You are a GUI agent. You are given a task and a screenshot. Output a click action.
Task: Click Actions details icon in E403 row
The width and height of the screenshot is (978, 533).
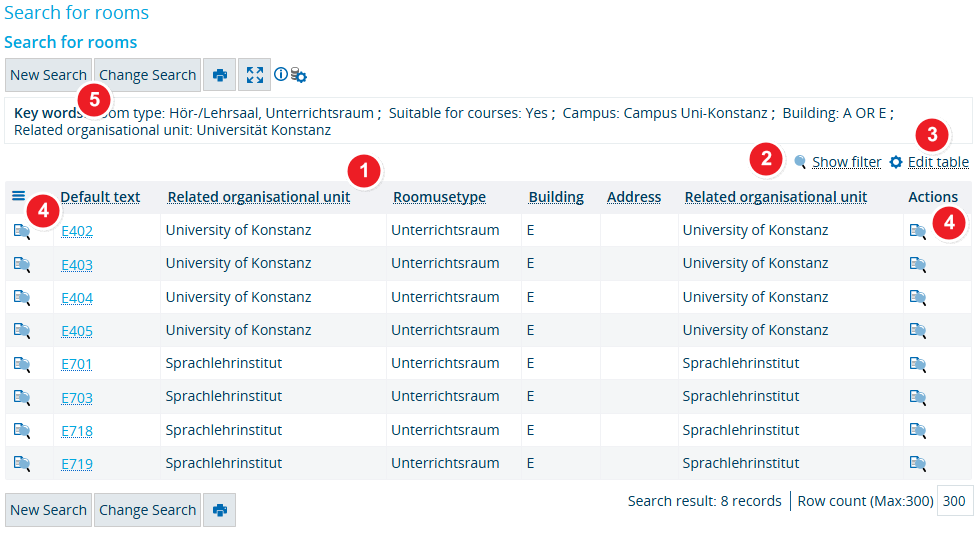pos(917,264)
